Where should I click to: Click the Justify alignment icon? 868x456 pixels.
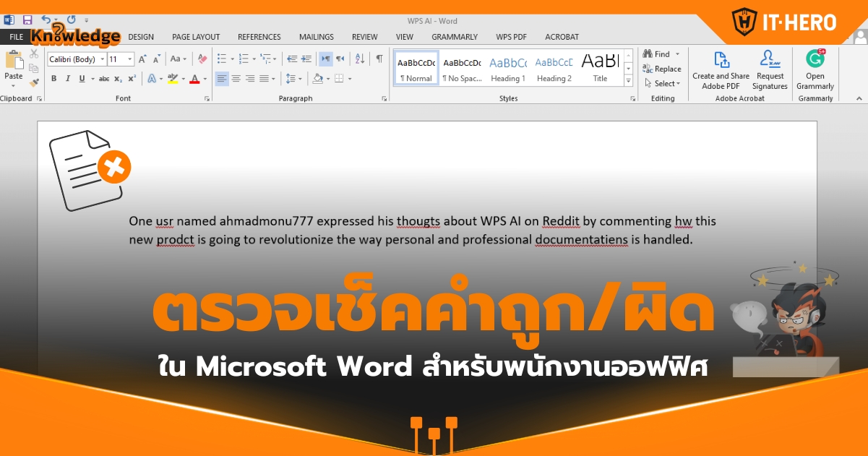point(264,79)
